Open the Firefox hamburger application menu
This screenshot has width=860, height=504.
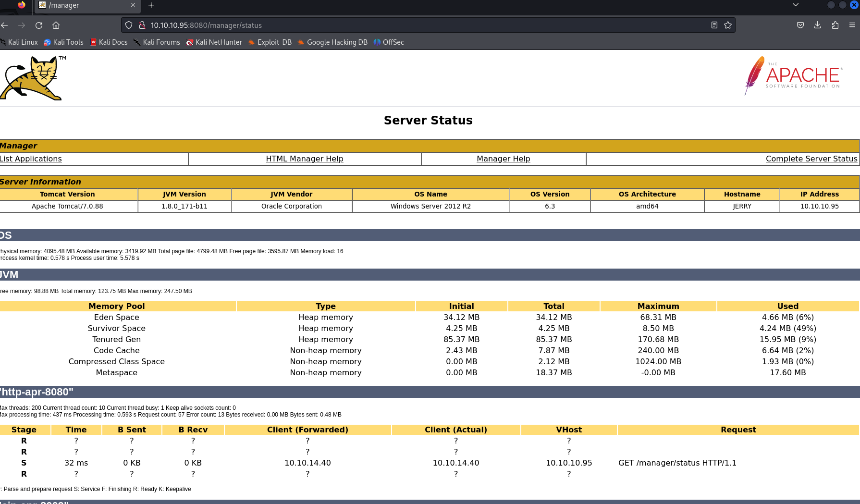click(x=852, y=25)
